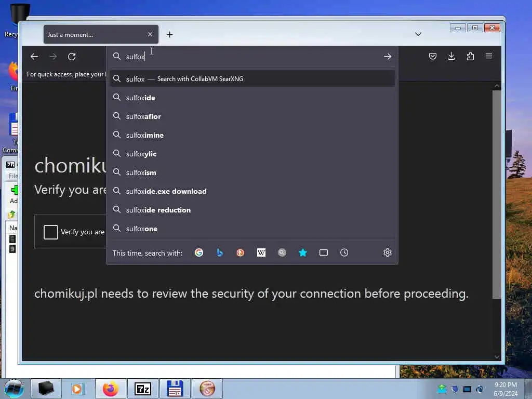Screen dimensions: 532x399
Task: Click the grayed forward navigation arrow
Action: coord(53,56)
